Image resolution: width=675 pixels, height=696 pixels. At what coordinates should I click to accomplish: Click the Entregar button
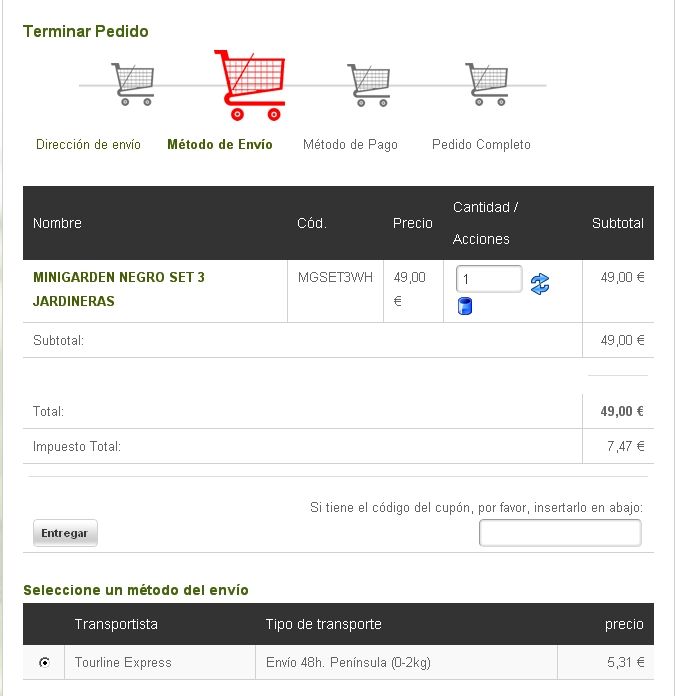click(x=65, y=533)
